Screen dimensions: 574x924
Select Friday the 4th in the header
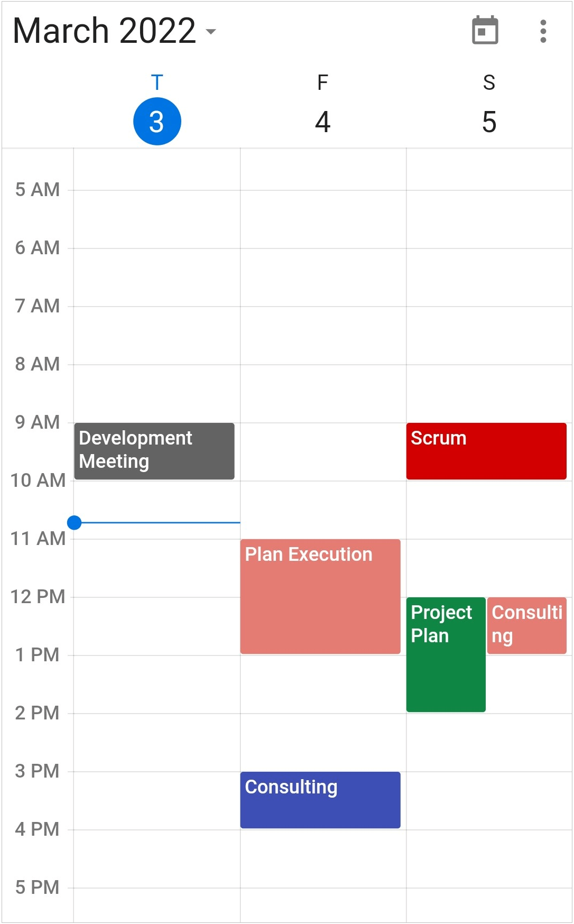tap(323, 122)
